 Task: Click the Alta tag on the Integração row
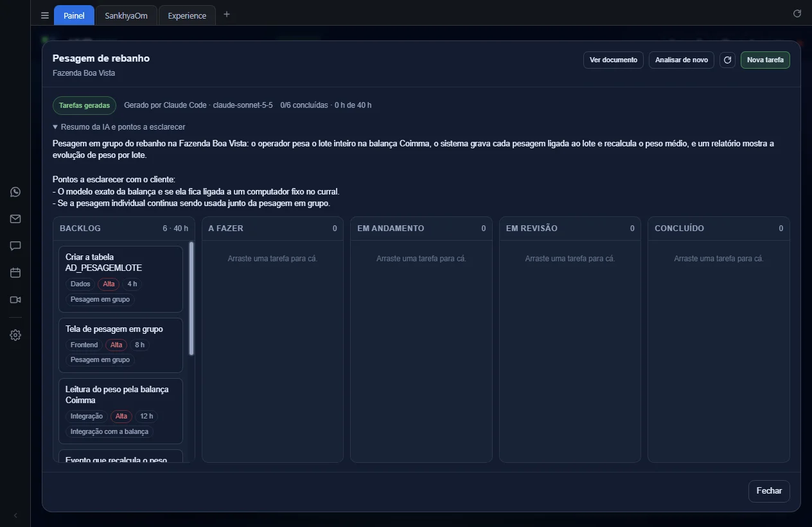coord(121,416)
